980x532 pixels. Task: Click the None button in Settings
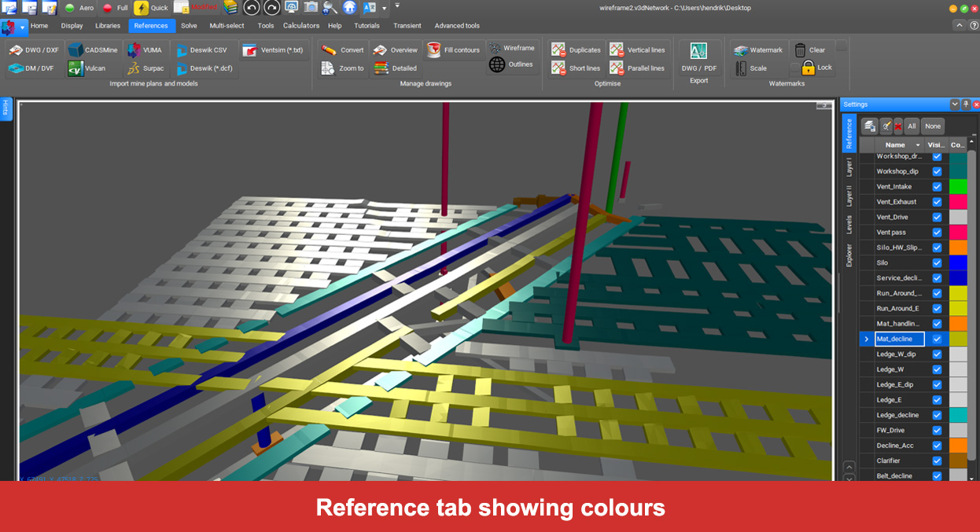[932, 127]
